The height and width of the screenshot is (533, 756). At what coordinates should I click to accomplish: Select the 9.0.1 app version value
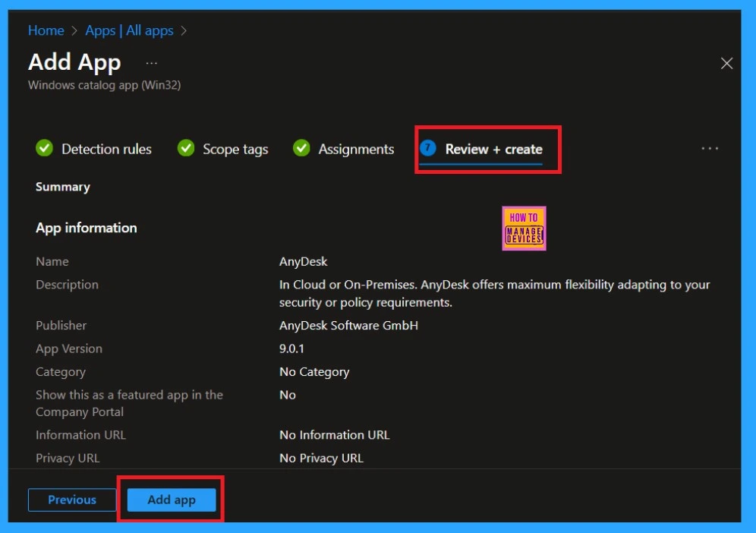coord(291,348)
